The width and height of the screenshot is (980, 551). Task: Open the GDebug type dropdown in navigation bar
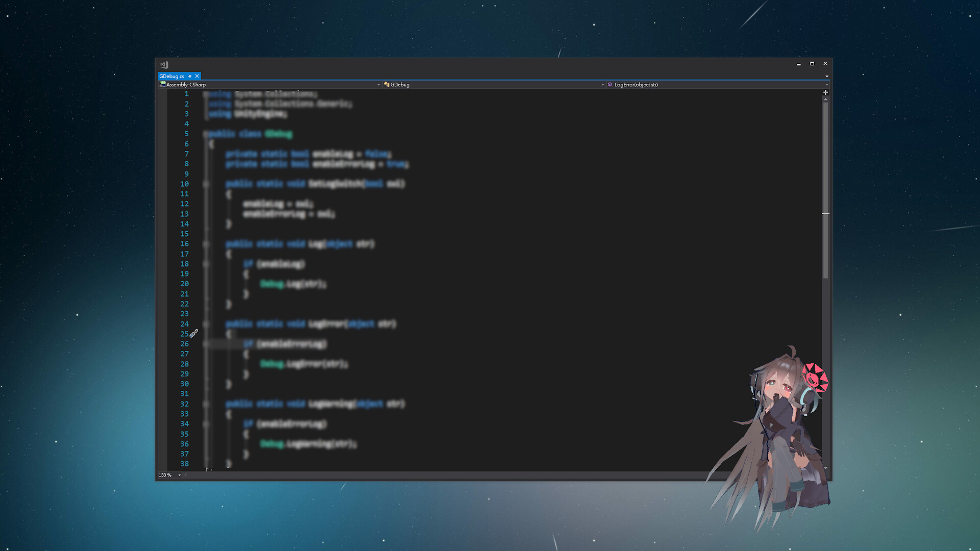click(602, 85)
